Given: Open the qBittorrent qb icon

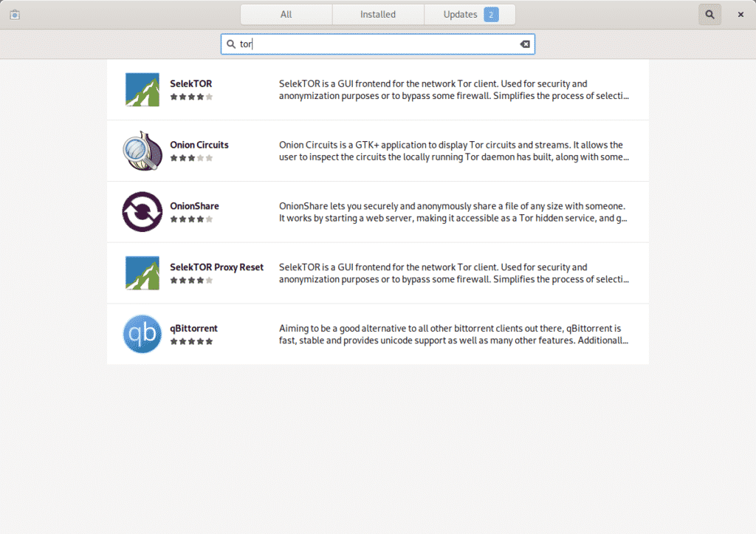Looking at the screenshot, I should coord(142,334).
